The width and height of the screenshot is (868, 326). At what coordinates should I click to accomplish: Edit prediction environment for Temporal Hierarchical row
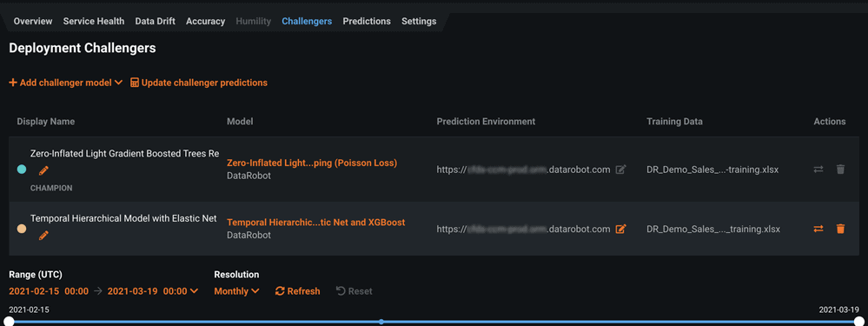click(620, 229)
